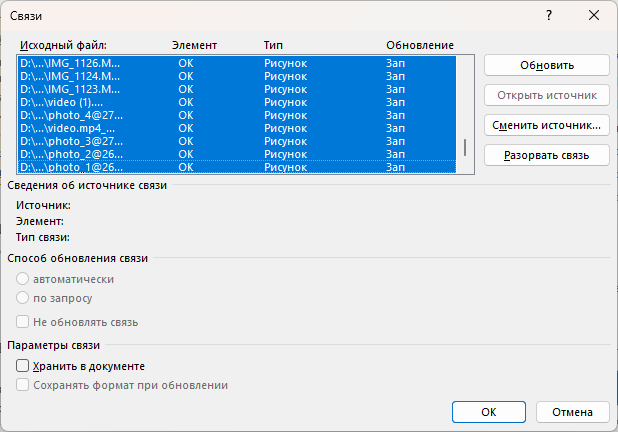
Task: Toggle Сохранять формат при обновлении checkbox
Action: [x=23, y=385]
